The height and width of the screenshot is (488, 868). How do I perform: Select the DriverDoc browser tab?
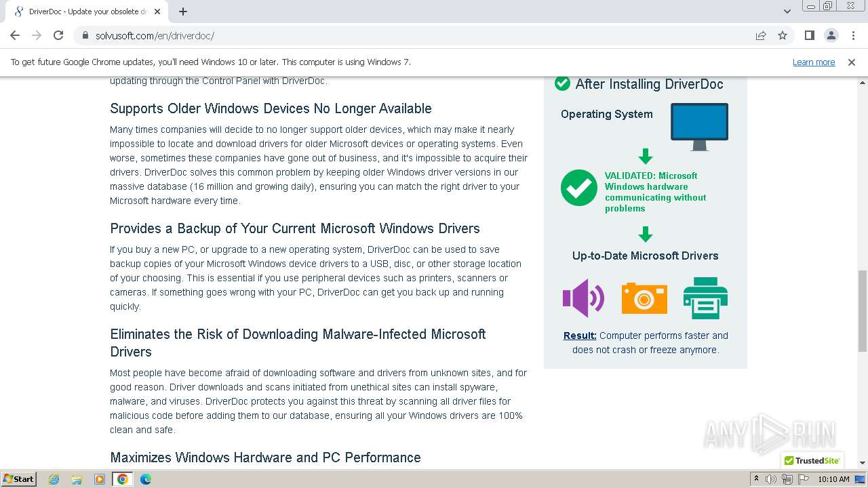coord(88,12)
